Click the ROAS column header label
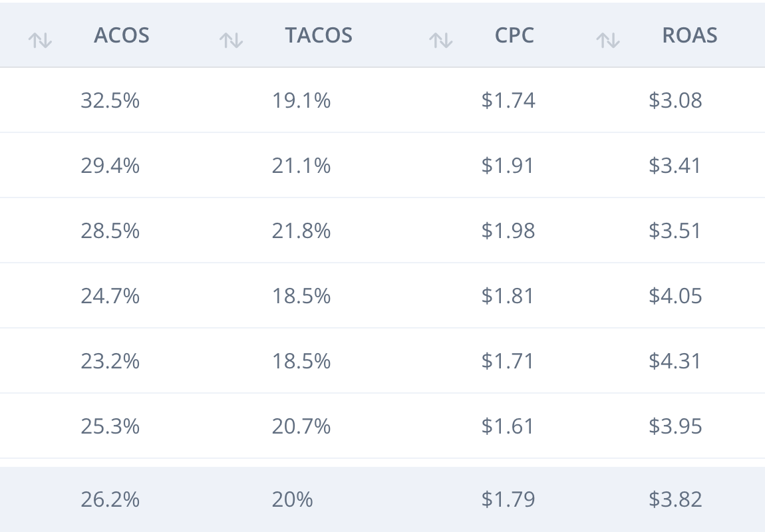This screenshot has height=532, width=765. [x=690, y=35]
